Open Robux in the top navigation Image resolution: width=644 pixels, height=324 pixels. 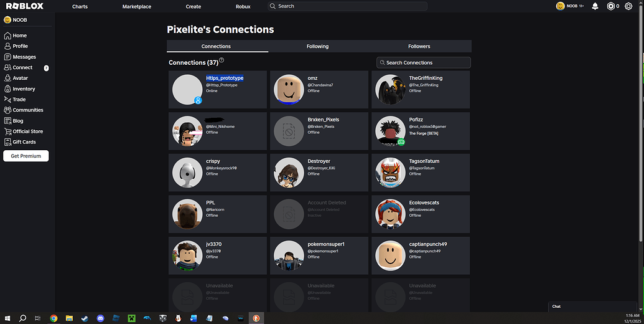(243, 7)
